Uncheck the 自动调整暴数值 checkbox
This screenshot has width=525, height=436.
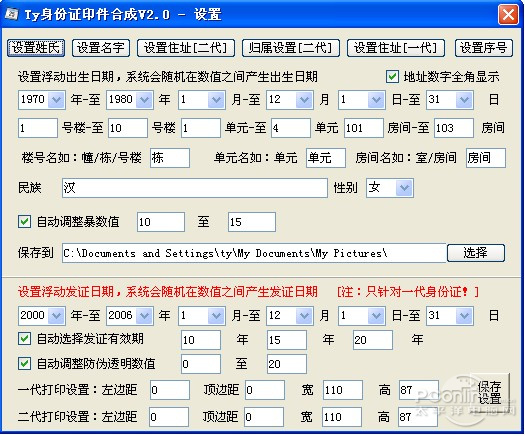point(24,221)
